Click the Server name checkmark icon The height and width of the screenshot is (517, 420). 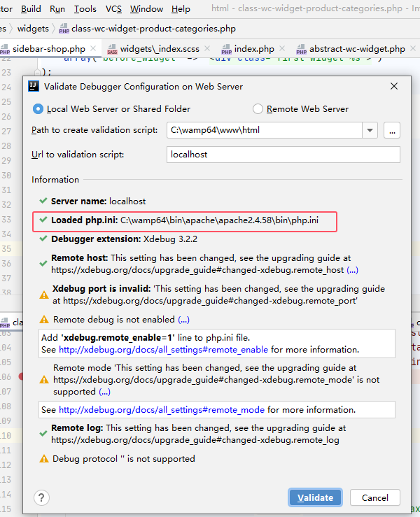coord(43,201)
